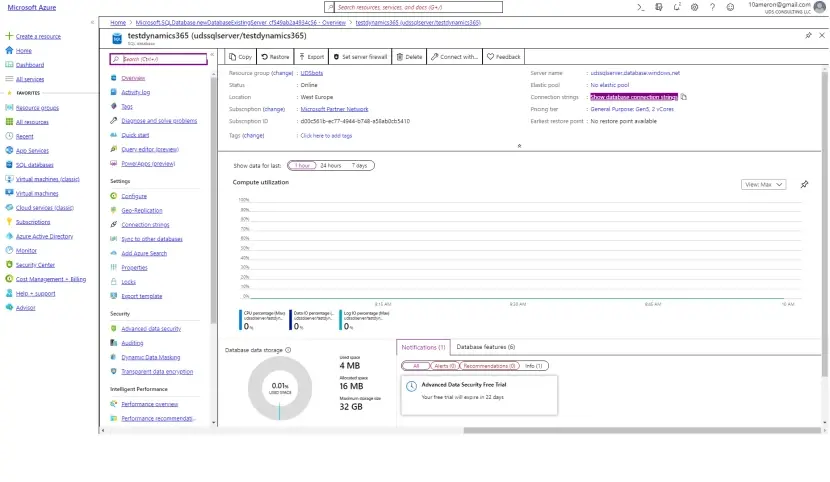Open Connection strings under Settings
This screenshot has height=482, width=830.
145,224
